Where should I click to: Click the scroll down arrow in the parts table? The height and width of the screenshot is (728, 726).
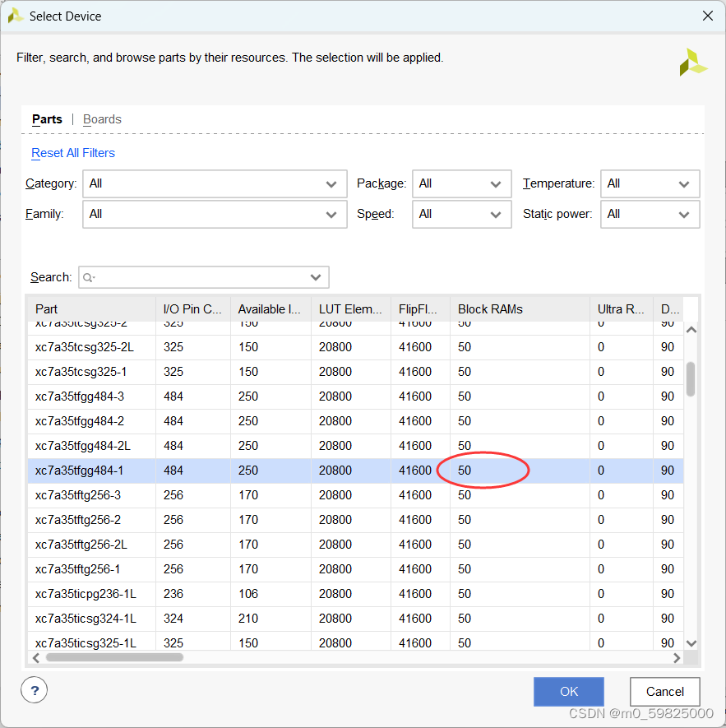pyautogui.click(x=691, y=643)
